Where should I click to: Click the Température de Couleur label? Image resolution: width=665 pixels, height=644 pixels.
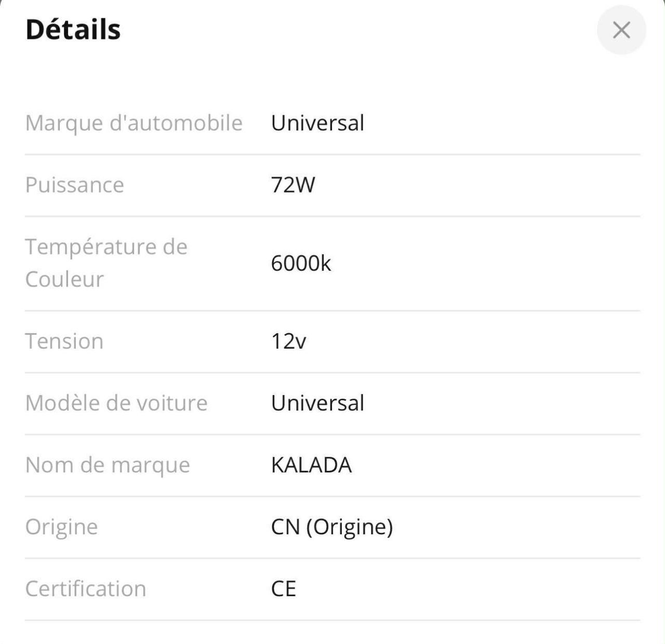point(107,263)
